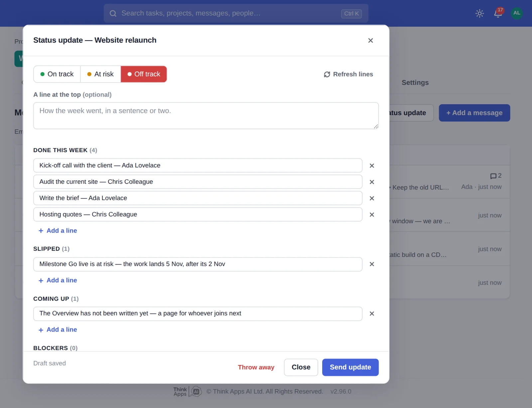
Task: Remove the 'Milestone Go live is at risk' line
Action: (x=372, y=264)
